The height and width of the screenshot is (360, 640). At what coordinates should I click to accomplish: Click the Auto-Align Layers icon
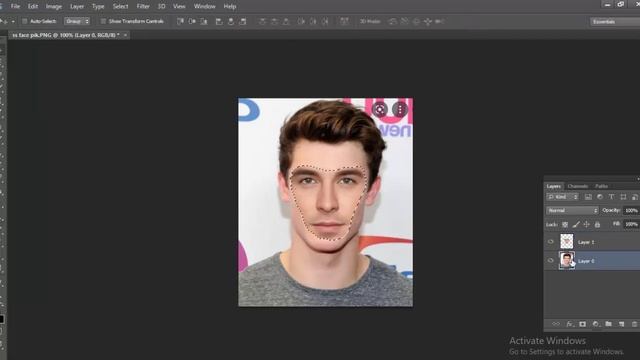[x=344, y=21]
